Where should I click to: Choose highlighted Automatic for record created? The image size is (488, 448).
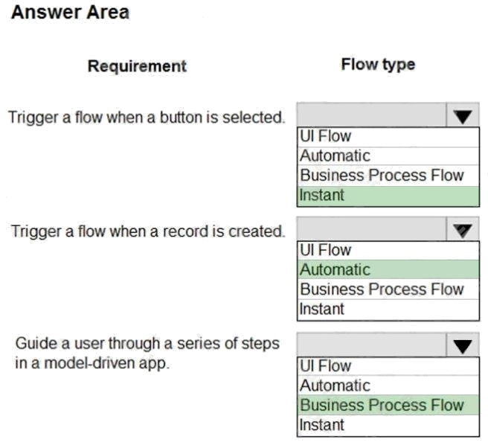click(388, 269)
